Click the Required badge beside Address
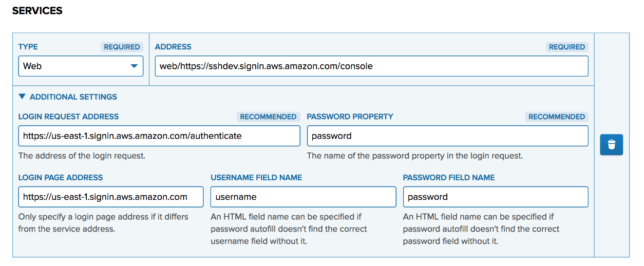The image size is (644, 266). point(567,47)
